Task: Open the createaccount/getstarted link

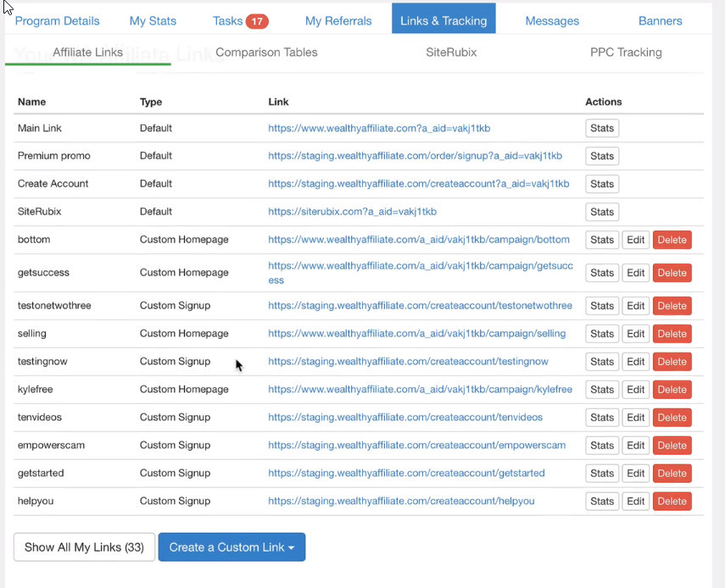Action: click(x=406, y=473)
